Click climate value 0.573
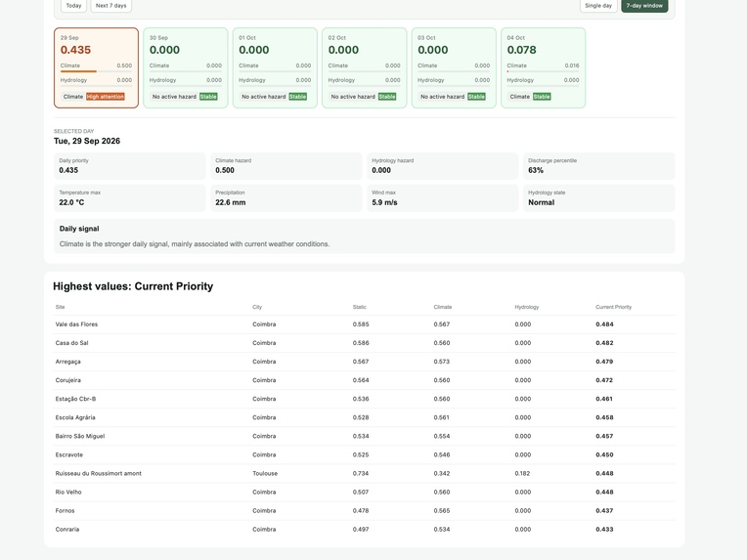 pyautogui.click(x=442, y=362)
